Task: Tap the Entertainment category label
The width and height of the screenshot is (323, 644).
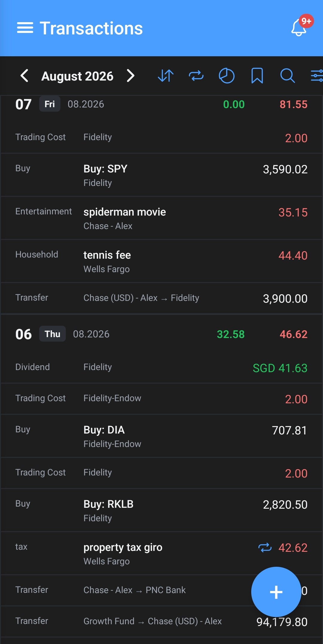Action: (44, 211)
